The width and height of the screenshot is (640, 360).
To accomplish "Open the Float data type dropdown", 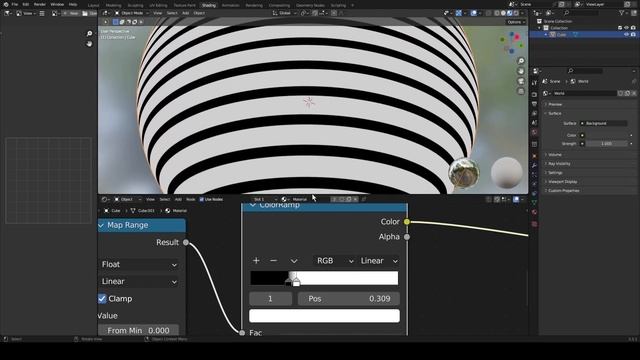I will tap(139, 264).
